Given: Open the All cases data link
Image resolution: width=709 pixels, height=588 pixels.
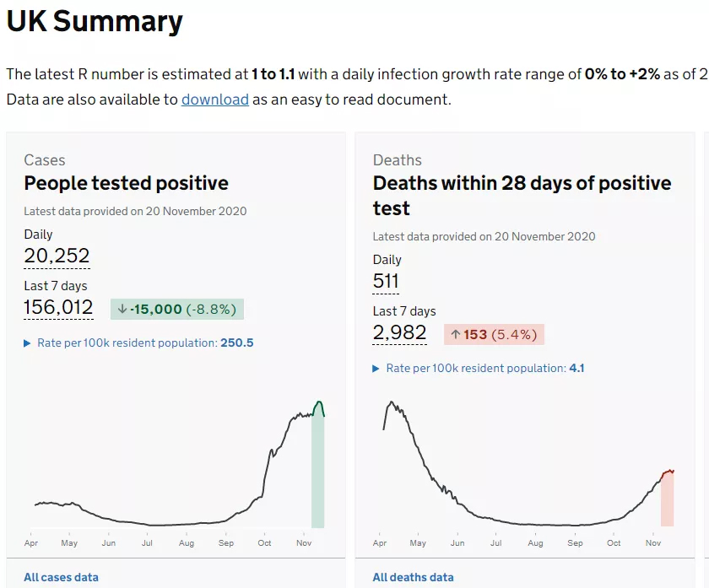Looking at the screenshot, I should pos(61,577).
